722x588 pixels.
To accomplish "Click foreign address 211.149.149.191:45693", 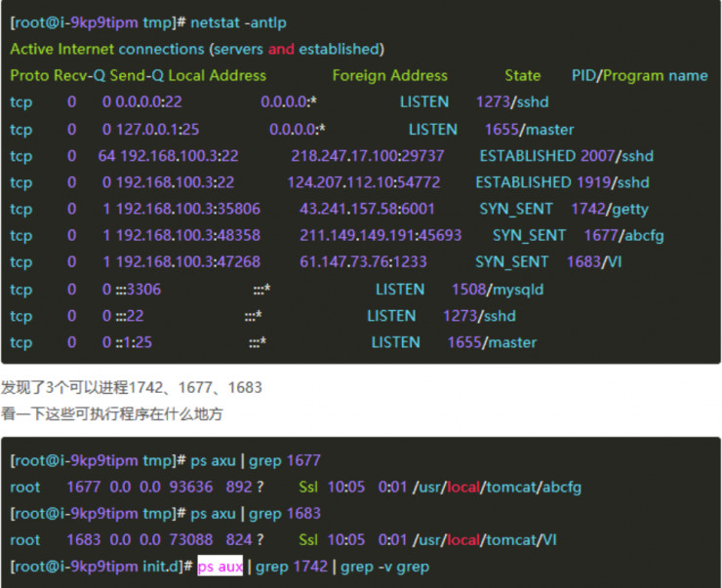I will pyautogui.click(x=381, y=236).
